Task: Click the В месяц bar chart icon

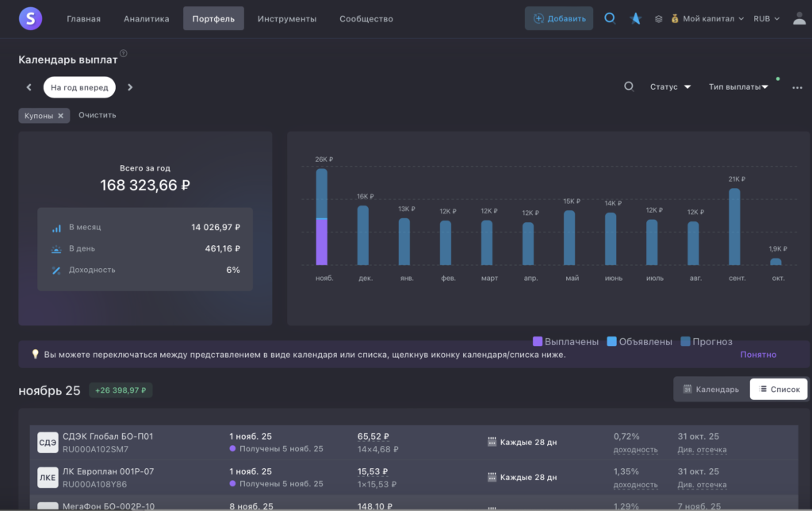Action: pos(56,228)
